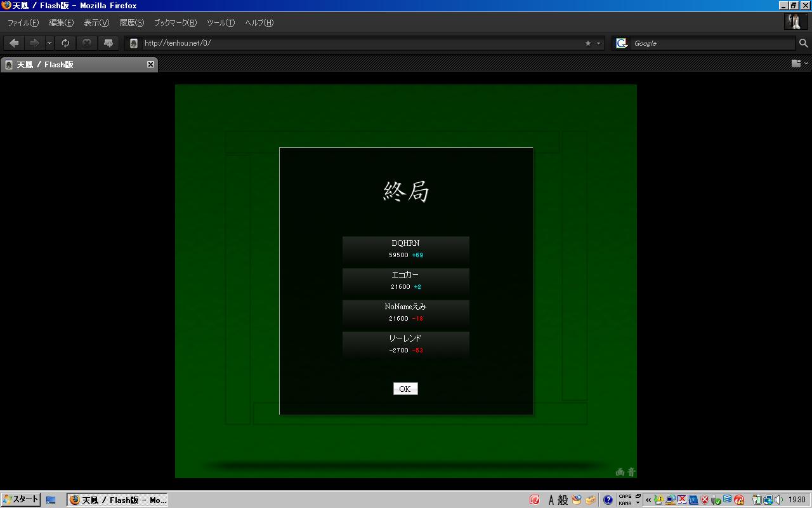Open the Windows スタート menu
The height and width of the screenshot is (508, 812).
pyautogui.click(x=20, y=500)
